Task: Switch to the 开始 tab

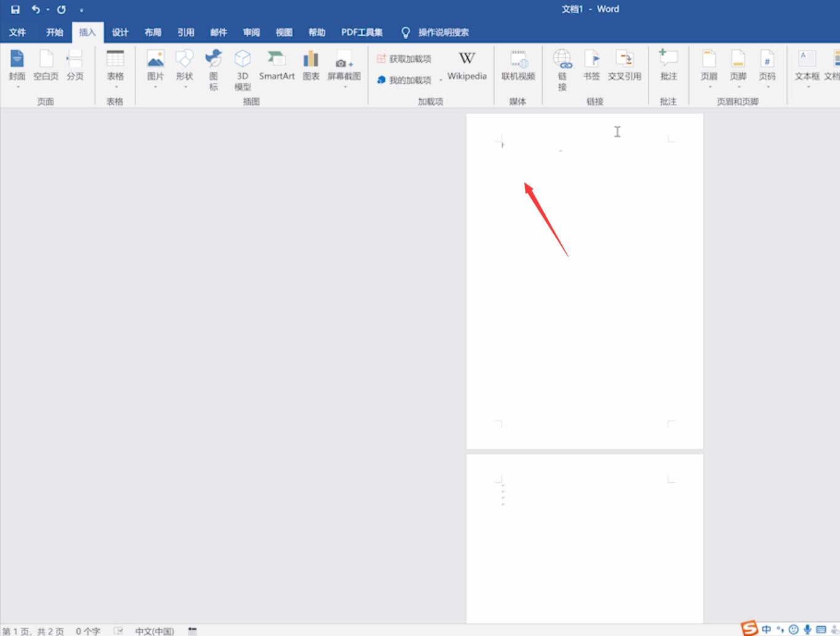Action: point(54,32)
